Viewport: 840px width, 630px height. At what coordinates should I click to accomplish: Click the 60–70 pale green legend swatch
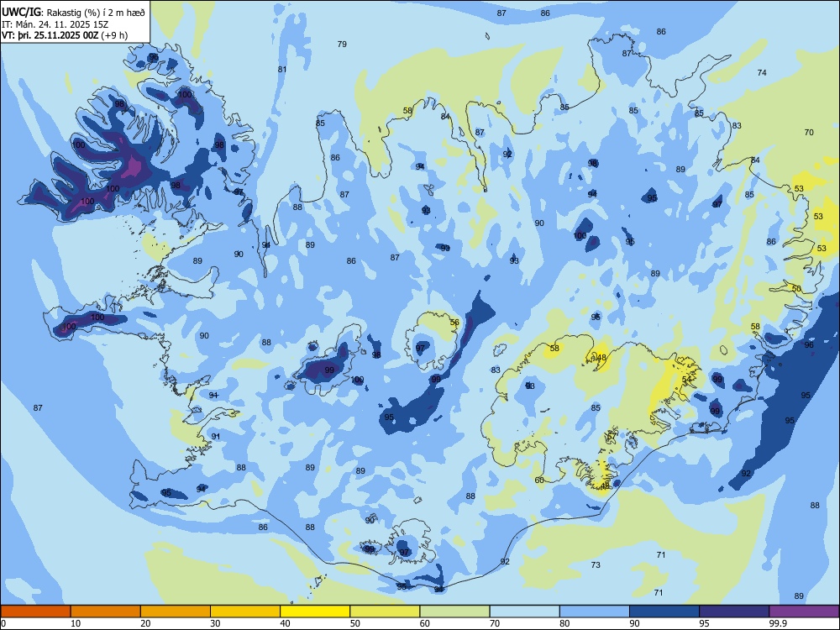[x=454, y=612]
